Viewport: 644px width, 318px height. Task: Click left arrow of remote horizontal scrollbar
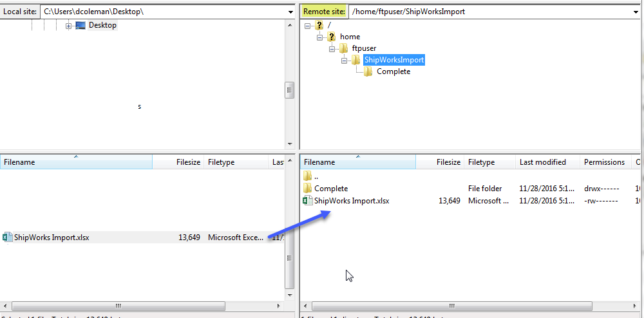tap(306, 306)
